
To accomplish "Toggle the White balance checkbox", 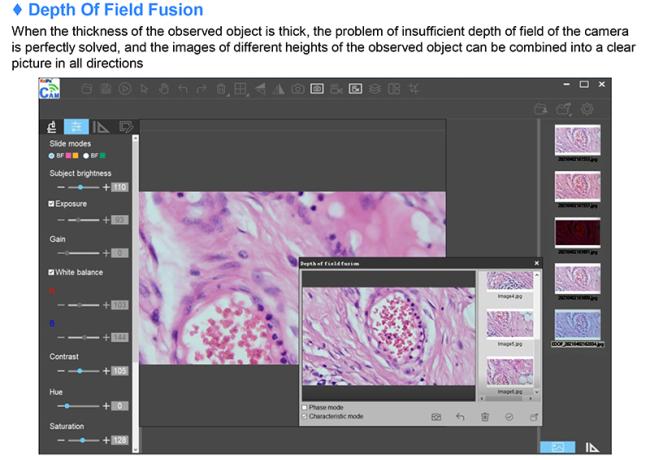I will click(x=52, y=272).
